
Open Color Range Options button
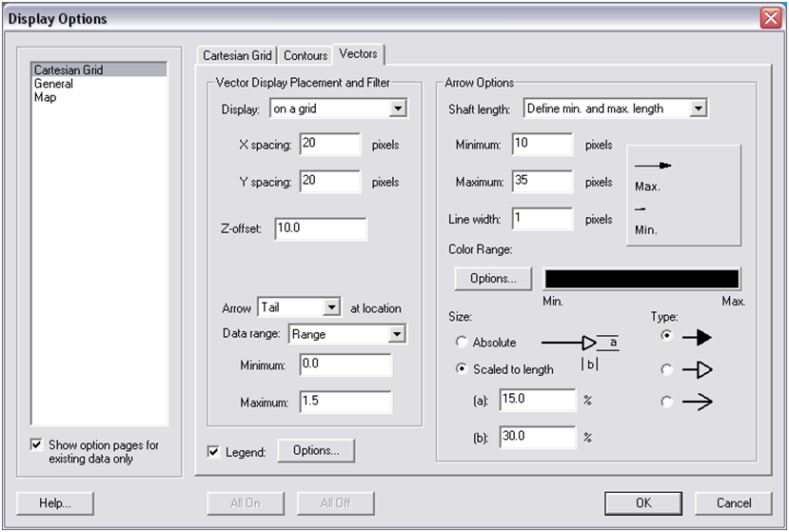493,278
